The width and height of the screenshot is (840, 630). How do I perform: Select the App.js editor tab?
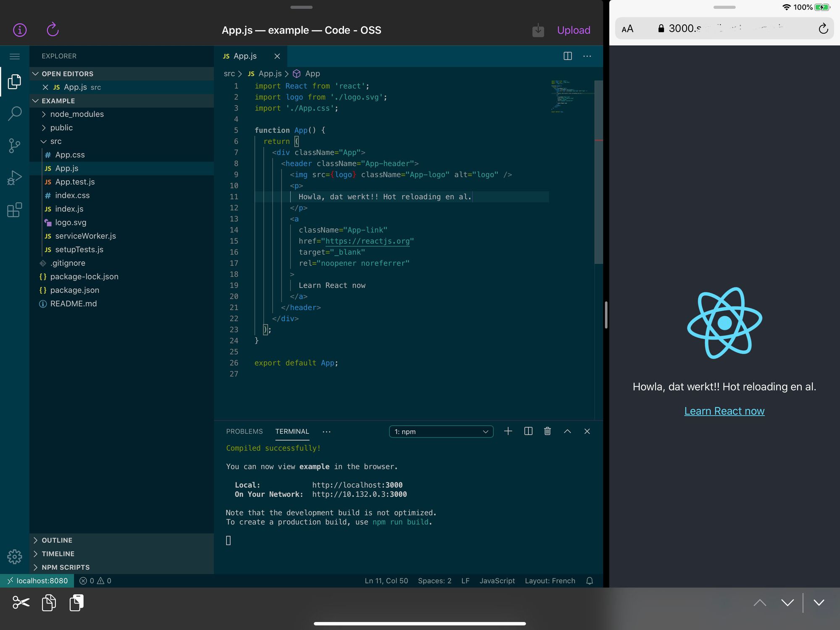click(x=245, y=56)
